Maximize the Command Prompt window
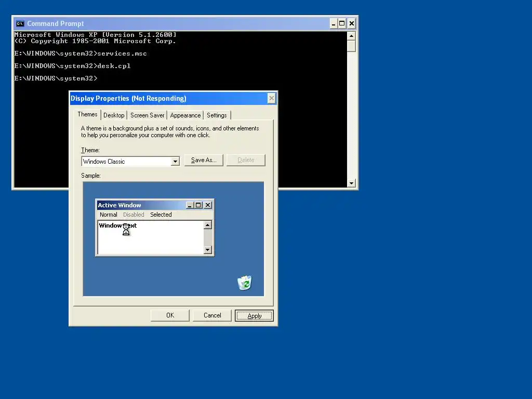Screen dimensions: 532x399 click(342, 23)
